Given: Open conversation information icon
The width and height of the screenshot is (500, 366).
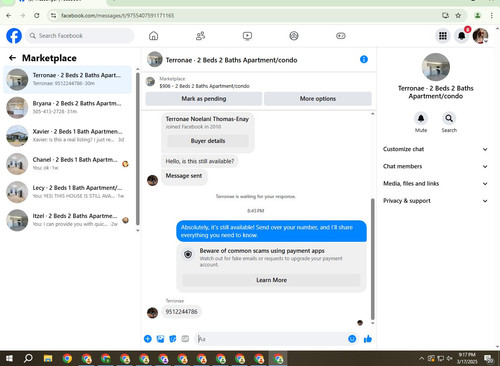Looking at the screenshot, I should coord(364,59).
